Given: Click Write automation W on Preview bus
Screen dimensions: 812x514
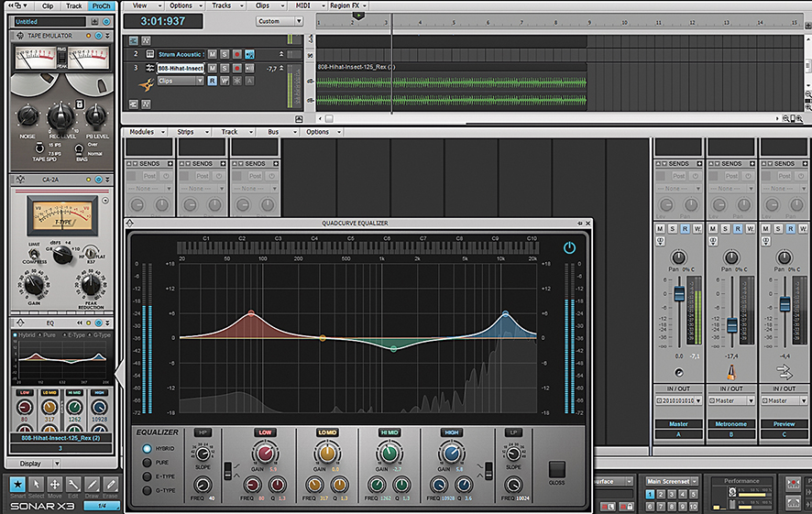Looking at the screenshot, I should [803, 228].
